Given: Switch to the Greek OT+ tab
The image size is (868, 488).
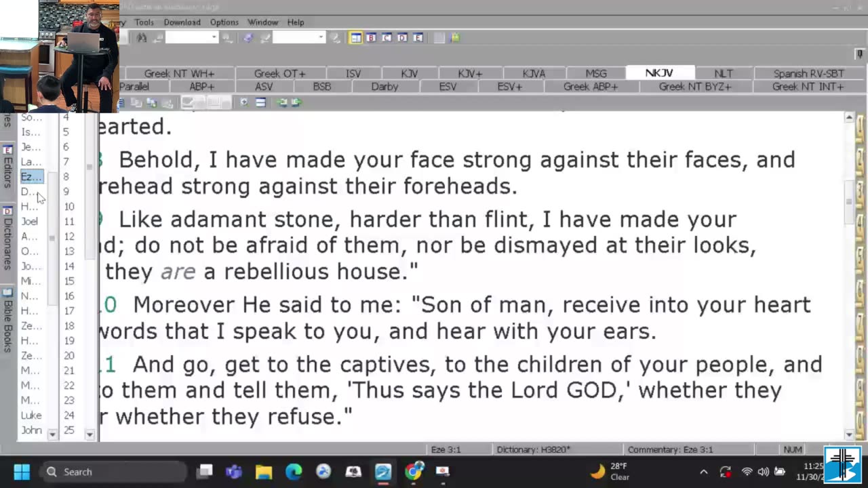Looking at the screenshot, I should [279, 73].
